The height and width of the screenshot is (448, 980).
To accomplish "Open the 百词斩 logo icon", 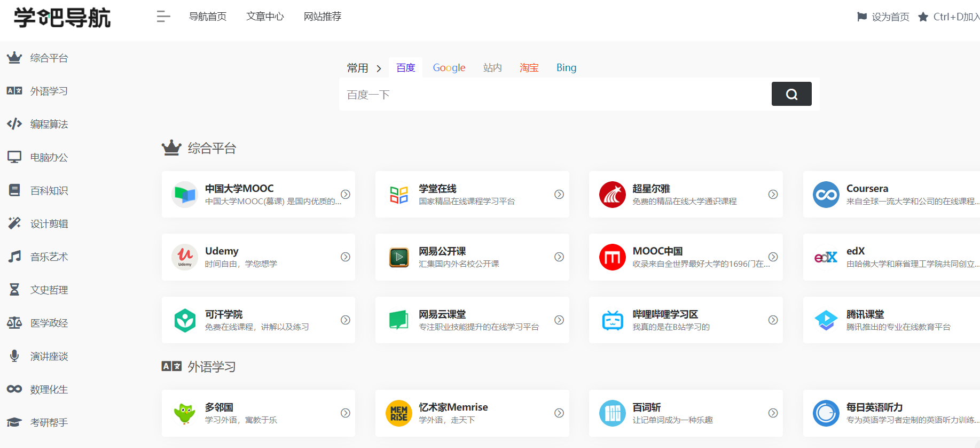I will point(613,413).
